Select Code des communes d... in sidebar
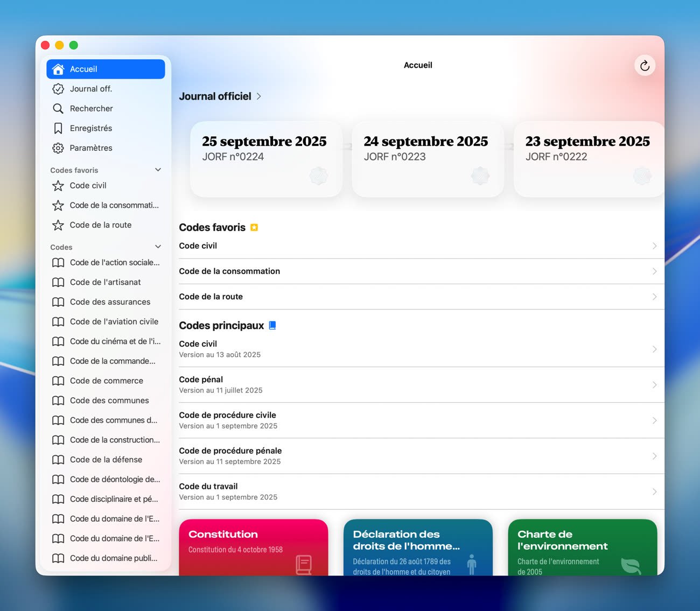Image resolution: width=700 pixels, height=611 pixels. point(106,420)
